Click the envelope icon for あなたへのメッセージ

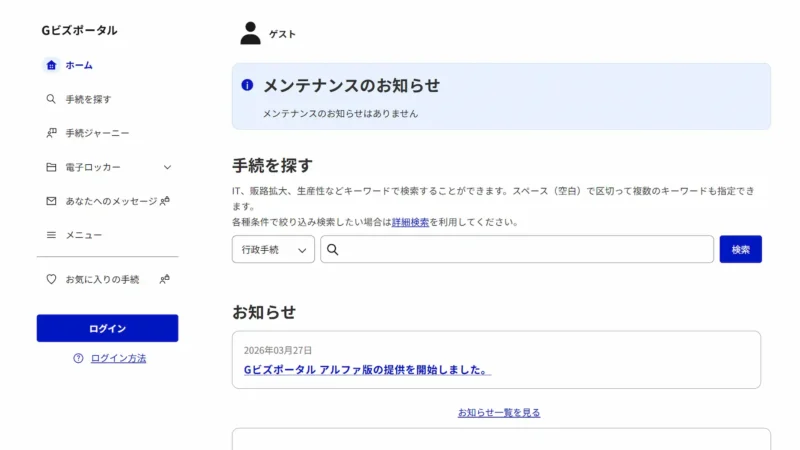[51, 201]
